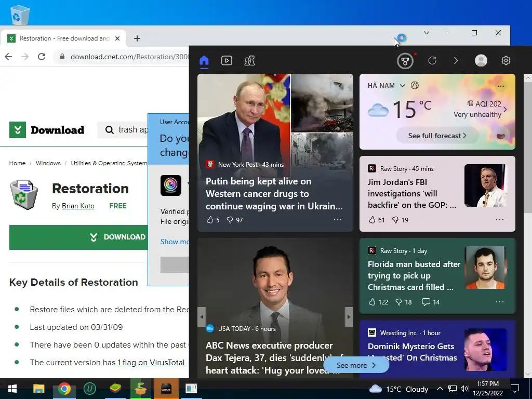Open the widgets video Watch tab
The width and height of the screenshot is (532, 399).
point(227,61)
